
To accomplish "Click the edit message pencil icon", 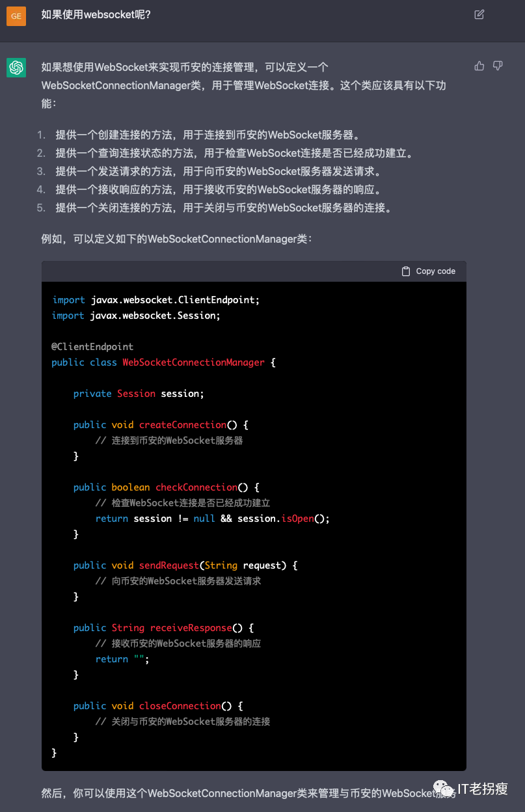I will tap(479, 14).
